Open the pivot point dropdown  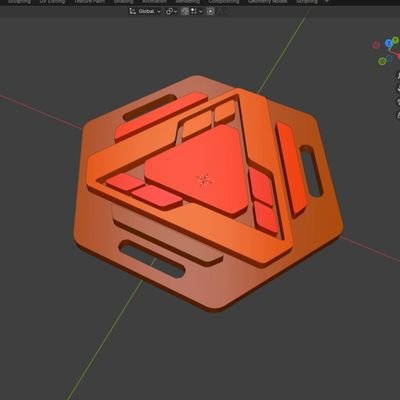pyautogui.click(x=171, y=11)
